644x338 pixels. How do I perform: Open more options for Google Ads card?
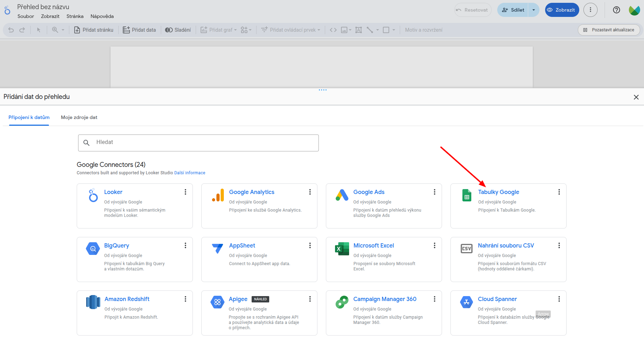click(x=435, y=192)
